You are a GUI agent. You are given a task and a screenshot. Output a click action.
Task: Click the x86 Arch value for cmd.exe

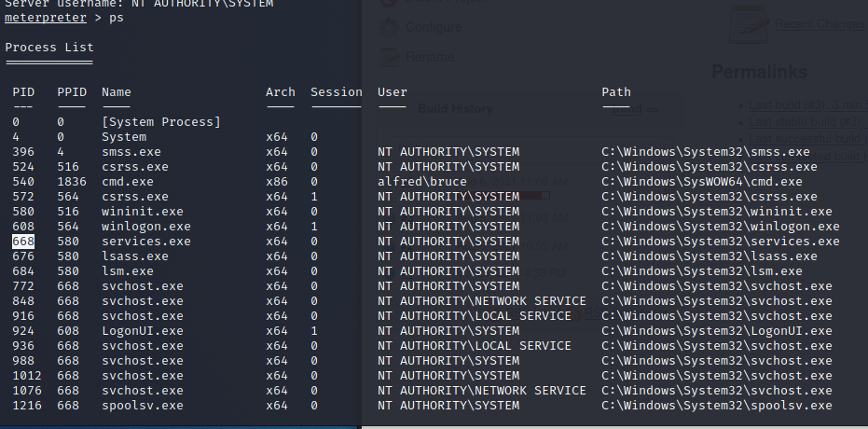(x=277, y=182)
